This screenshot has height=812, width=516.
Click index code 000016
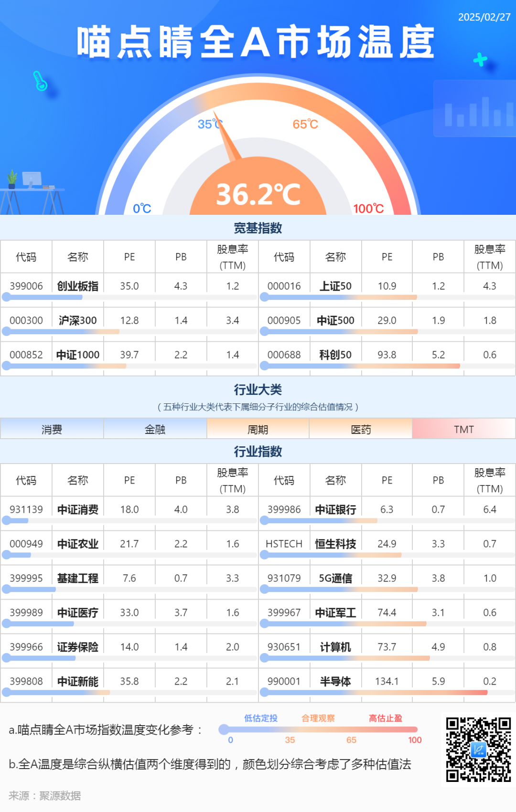pyautogui.click(x=284, y=286)
